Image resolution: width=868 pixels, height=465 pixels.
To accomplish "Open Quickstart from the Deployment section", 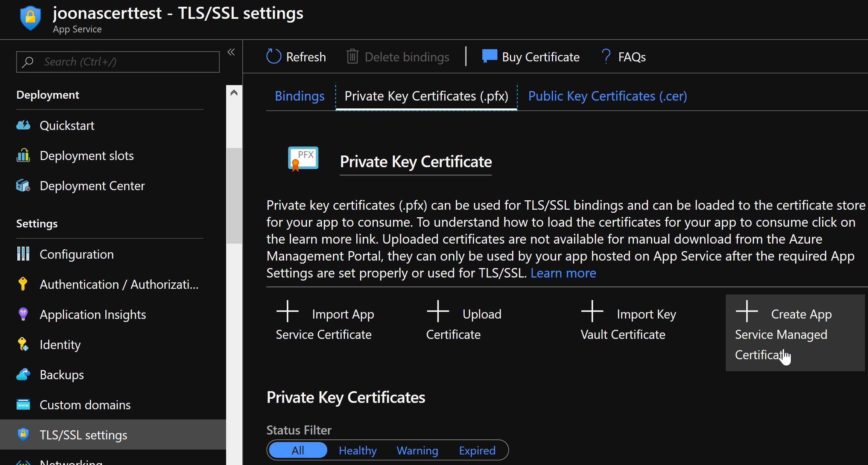I will pos(67,125).
